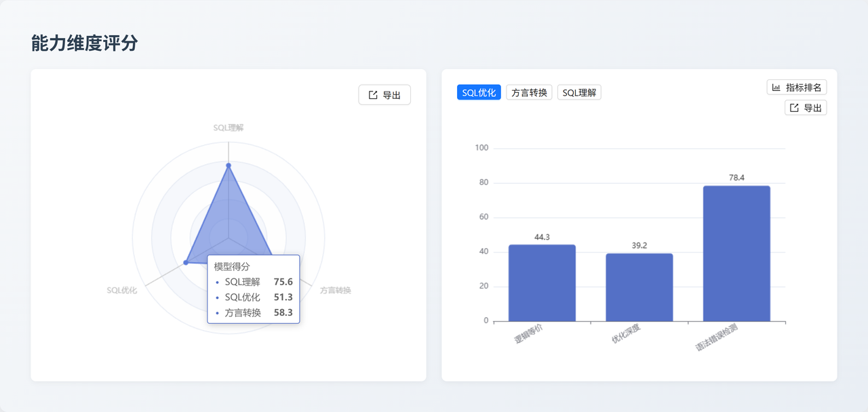Viewport: 868px width, 412px height.
Task: Click the export icon on the right bar chart card
Action: [x=795, y=107]
